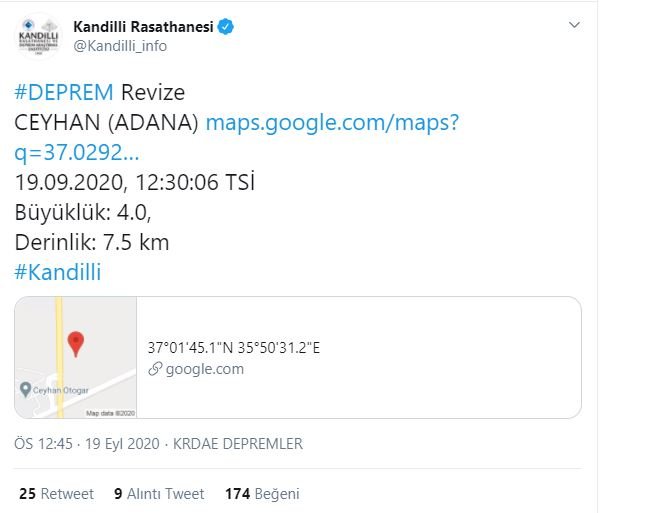
Task: View the 9 Alıntı Tweet list
Action: [159, 494]
